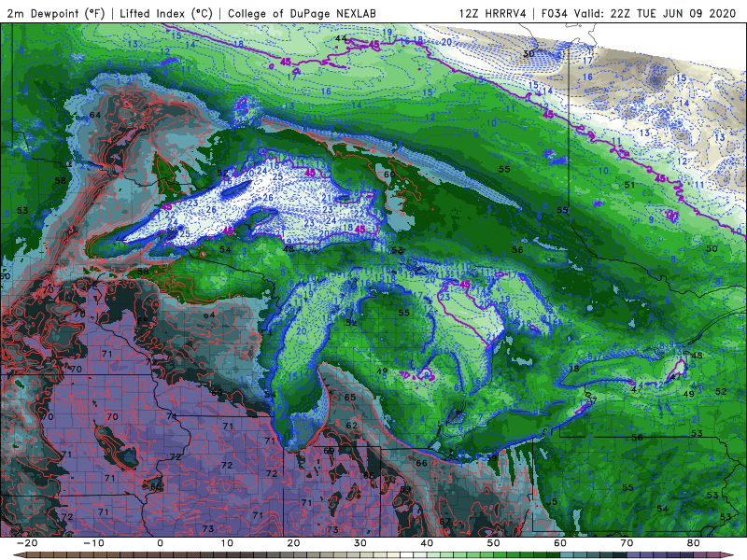Click the 'College of DuPage NEXLAB' label
Viewport: 747px width, 560px height.
[x=302, y=13]
